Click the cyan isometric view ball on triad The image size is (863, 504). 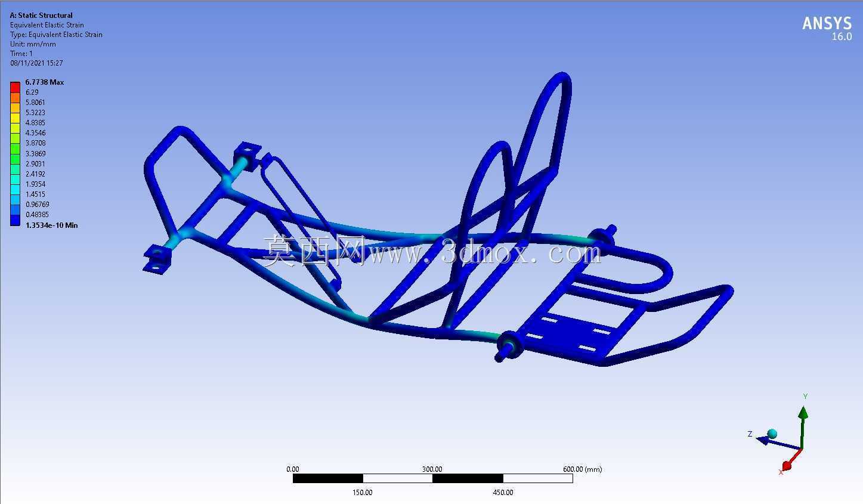coord(772,433)
